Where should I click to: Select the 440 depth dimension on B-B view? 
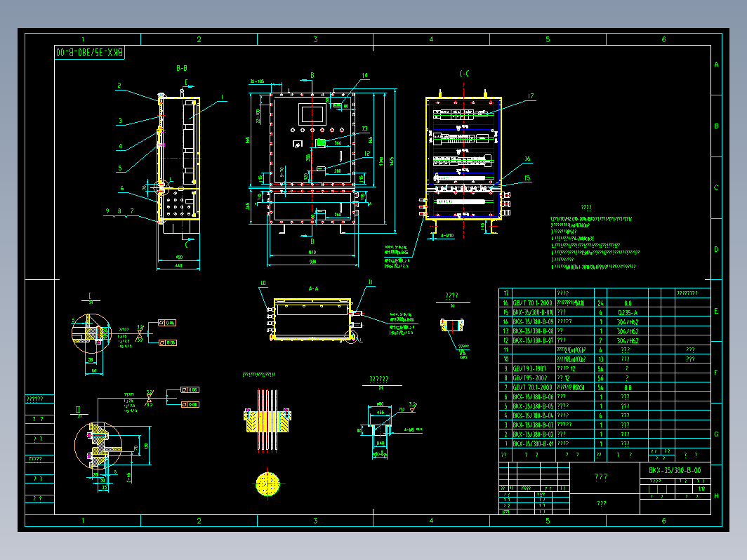pyautogui.click(x=178, y=265)
